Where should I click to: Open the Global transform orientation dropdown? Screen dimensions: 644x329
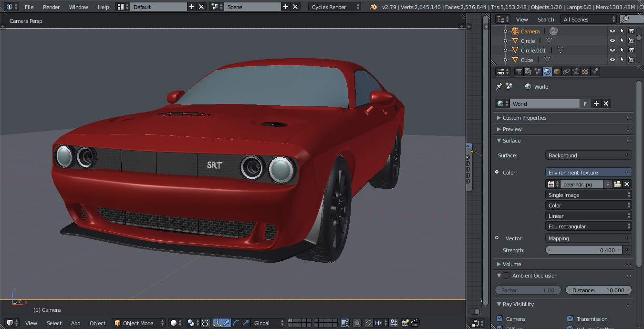click(268, 323)
